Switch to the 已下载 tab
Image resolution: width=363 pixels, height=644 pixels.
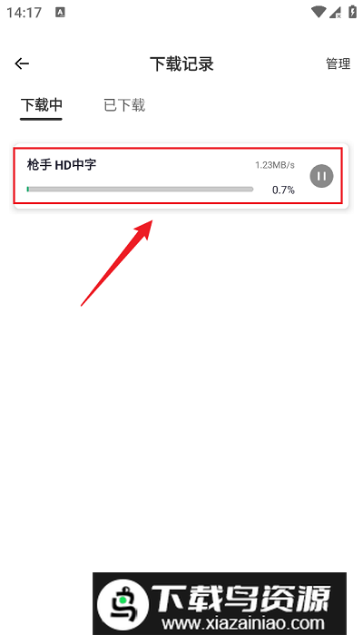124,105
